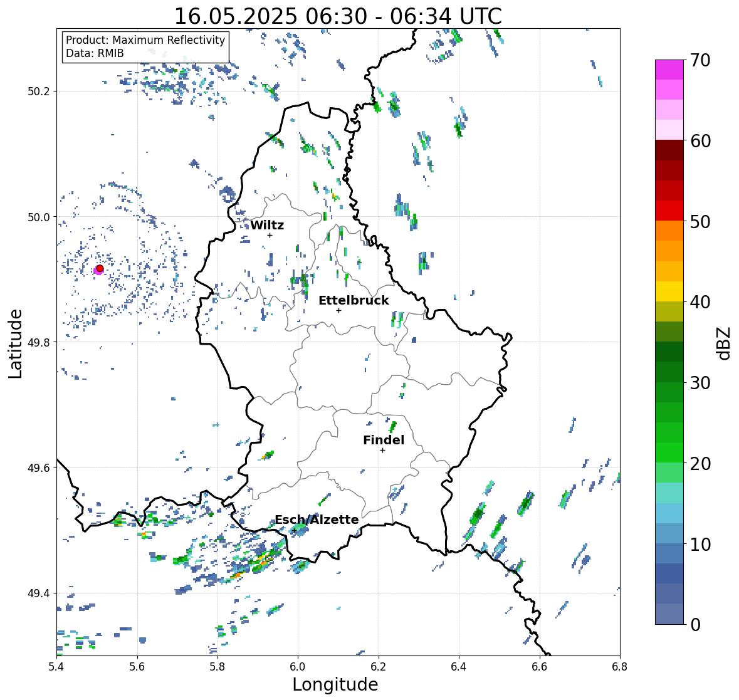Click the 49.4 latitude tick label
739x700 pixels.
[39, 593]
